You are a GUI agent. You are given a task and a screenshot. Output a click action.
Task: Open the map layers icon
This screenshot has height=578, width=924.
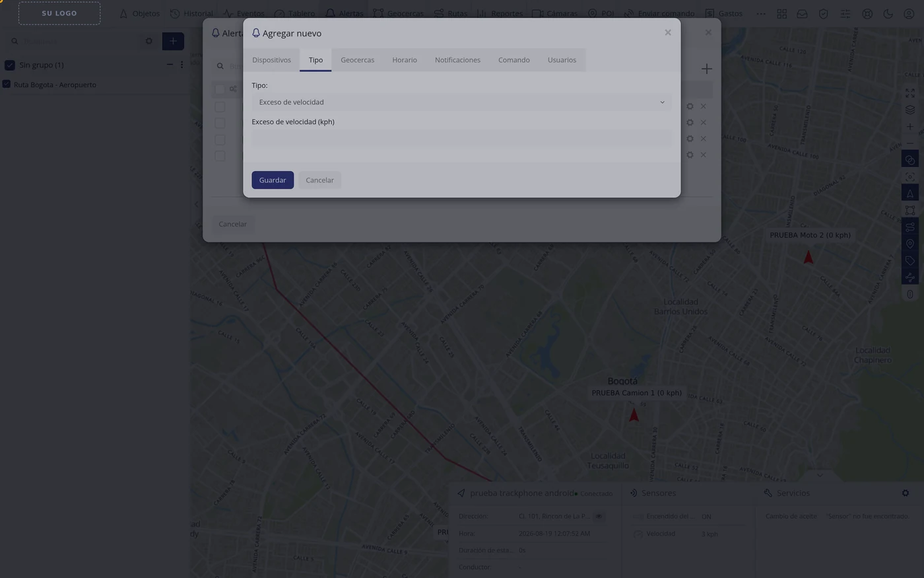tap(910, 110)
